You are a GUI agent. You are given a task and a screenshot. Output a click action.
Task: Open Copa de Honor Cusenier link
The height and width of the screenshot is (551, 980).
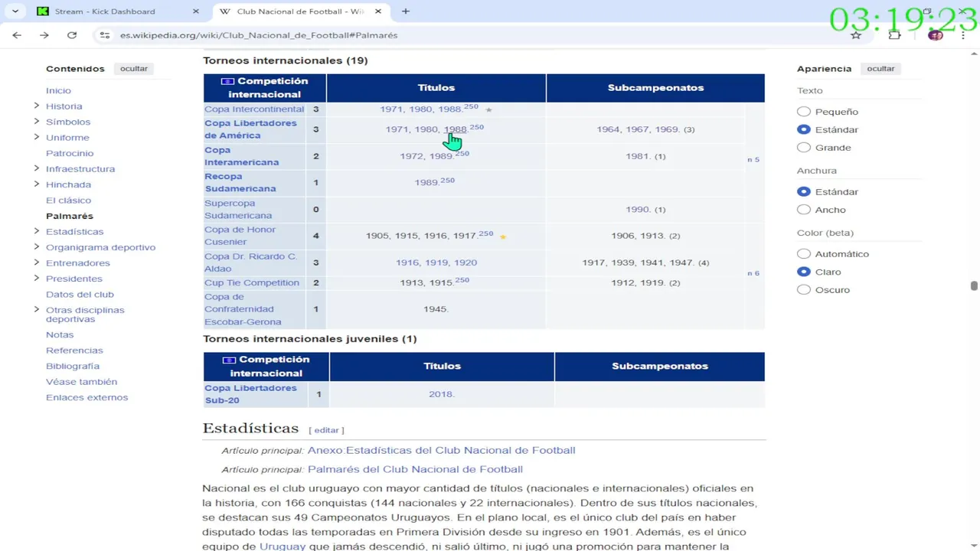click(240, 236)
